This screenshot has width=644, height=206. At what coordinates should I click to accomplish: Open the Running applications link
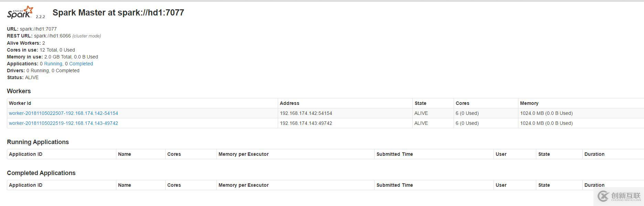coord(53,64)
